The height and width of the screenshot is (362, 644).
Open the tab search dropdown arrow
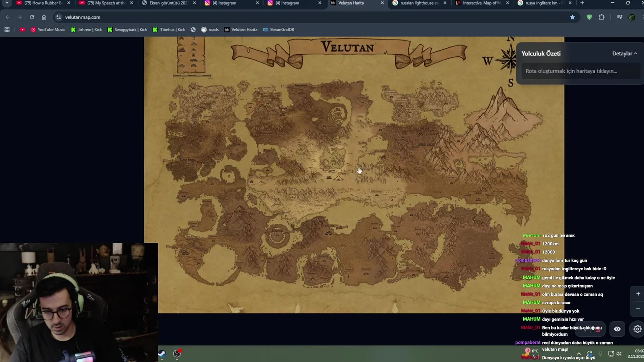pyautogui.click(x=7, y=3)
